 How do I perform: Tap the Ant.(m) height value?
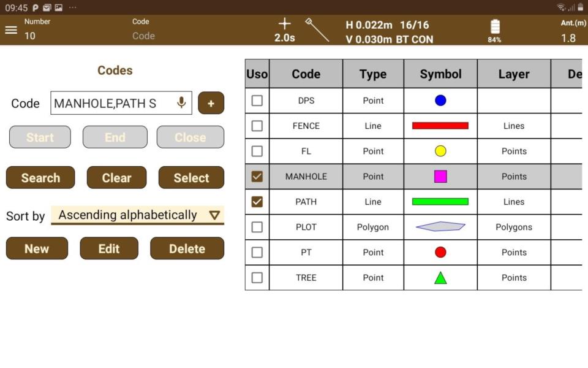(x=568, y=38)
